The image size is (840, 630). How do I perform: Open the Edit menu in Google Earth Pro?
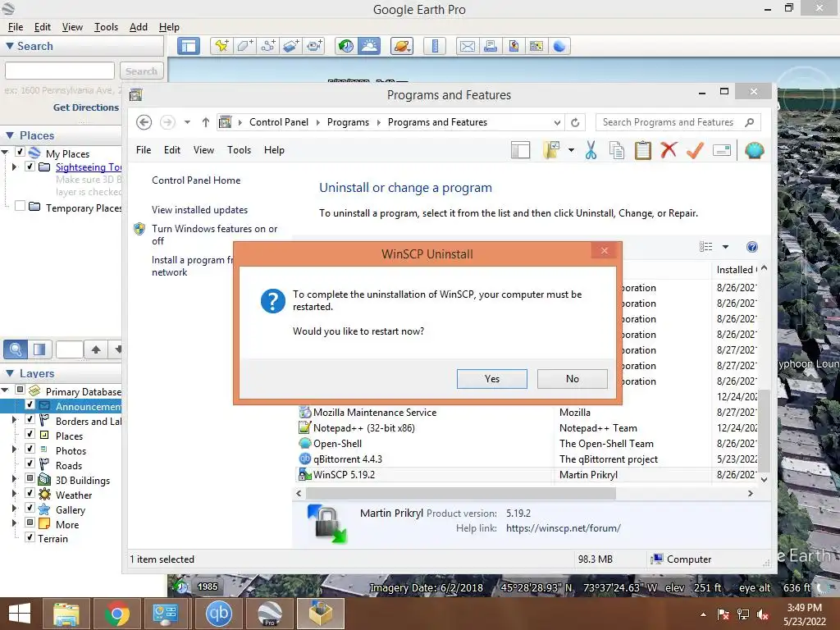[x=43, y=27]
